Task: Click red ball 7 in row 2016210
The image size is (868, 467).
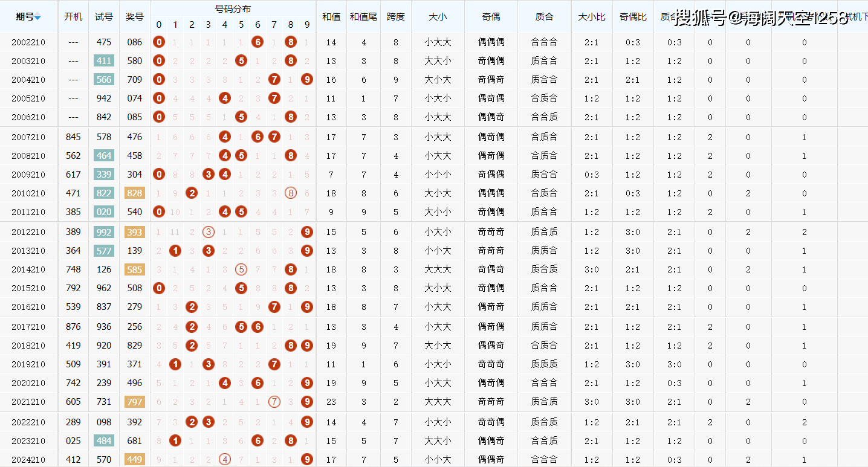Action: tap(274, 307)
